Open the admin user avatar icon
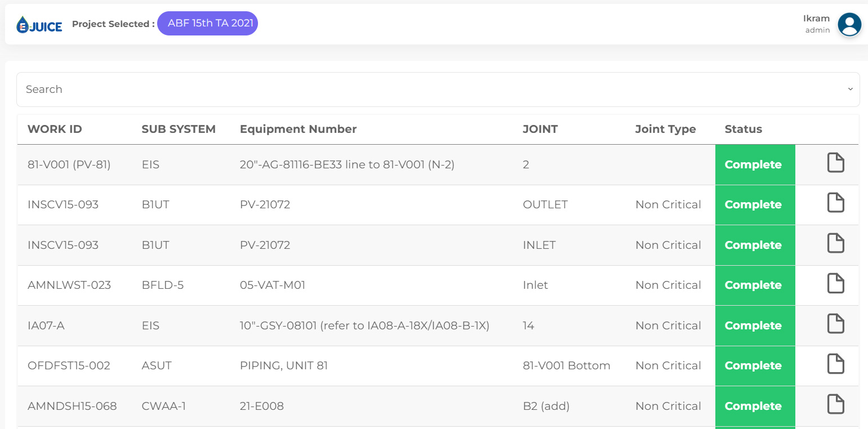 click(849, 25)
